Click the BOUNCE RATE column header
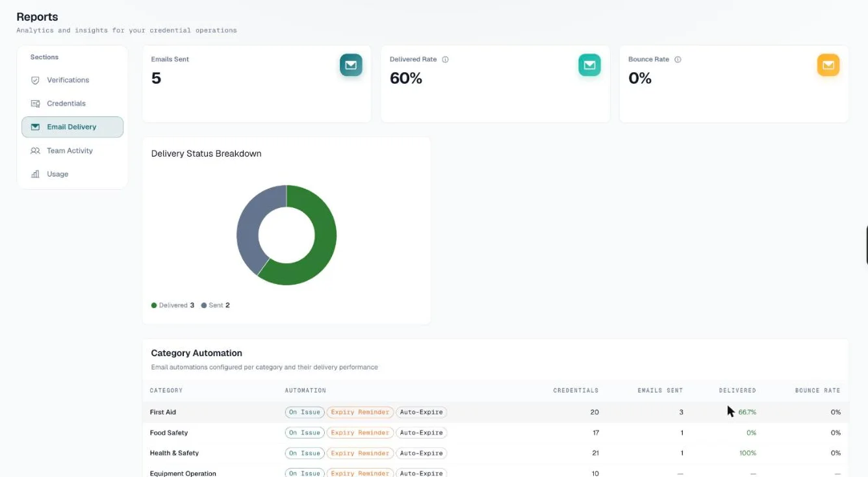Image resolution: width=868 pixels, height=477 pixels. pyautogui.click(x=818, y=391)
